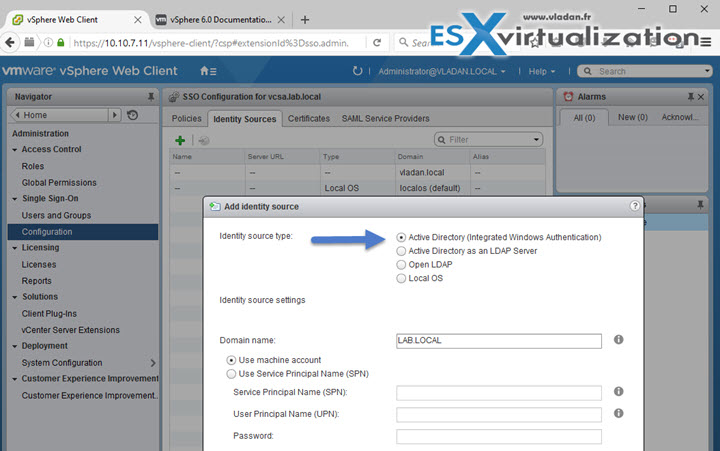
Task: Collapse the Deployment tree section
Action: tap(15, 346)
